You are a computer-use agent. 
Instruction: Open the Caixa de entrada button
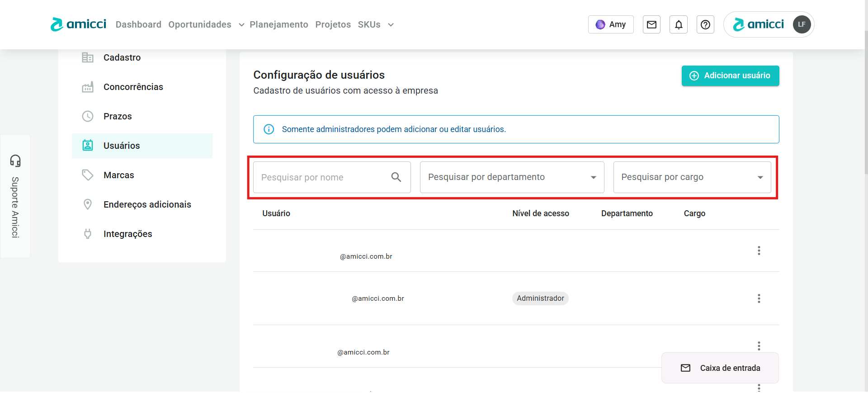[x=720, y=368]
